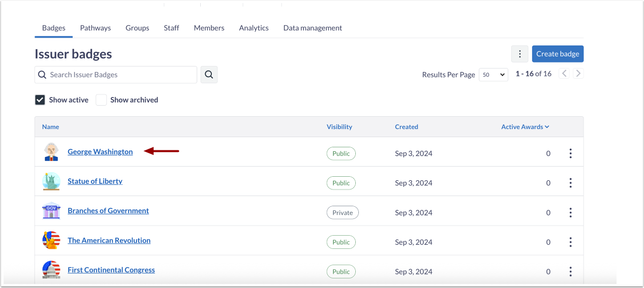Viewport: 644px width, 288px height.
Task: Open The American Revolution row options menu
Action: point(571,242)
